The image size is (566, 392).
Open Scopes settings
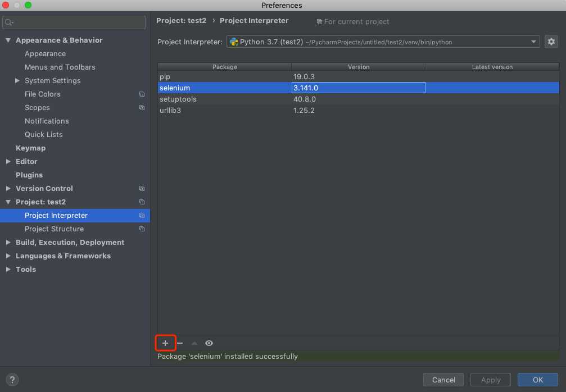click(37, 107)
